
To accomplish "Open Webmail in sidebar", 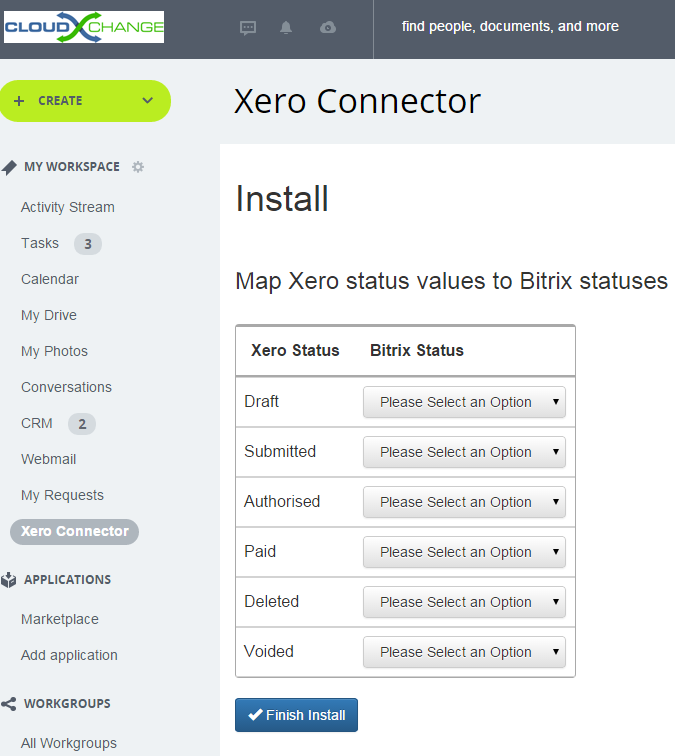I will tap(48, 459).
